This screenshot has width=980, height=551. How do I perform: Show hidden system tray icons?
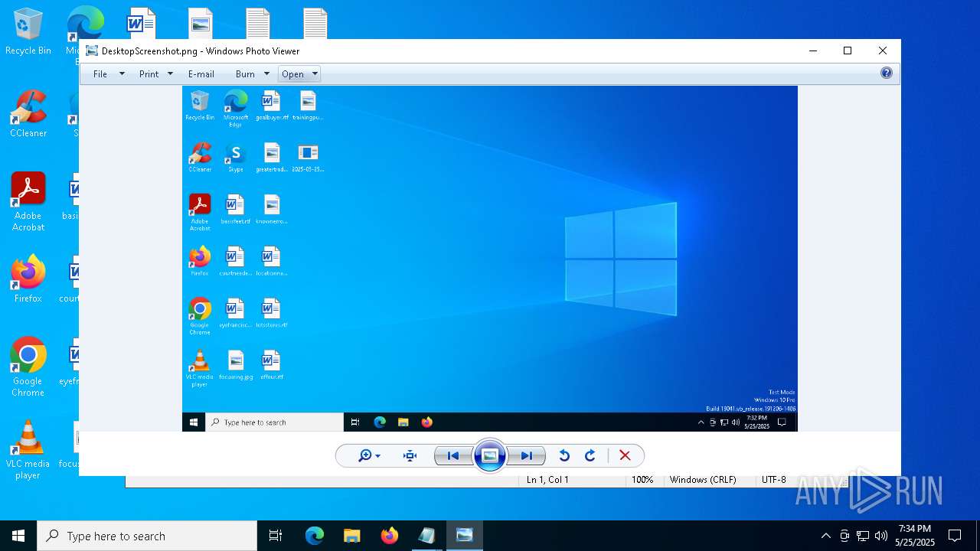tap(825, 536)
